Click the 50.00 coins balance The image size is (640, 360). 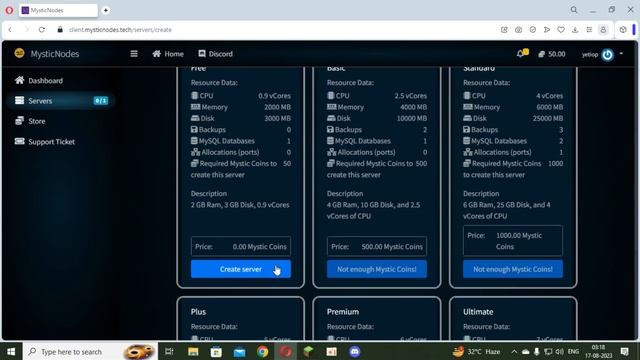click(x=551, y=54)
